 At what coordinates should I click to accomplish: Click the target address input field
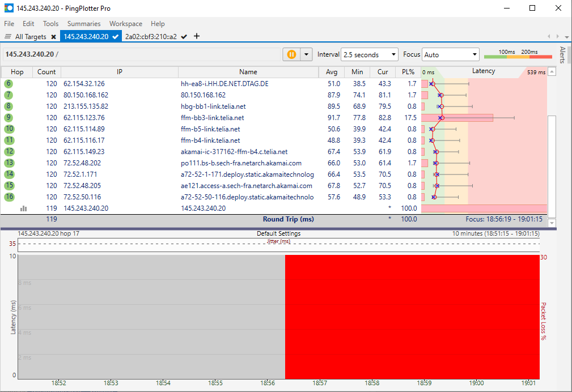click(142, 54)
